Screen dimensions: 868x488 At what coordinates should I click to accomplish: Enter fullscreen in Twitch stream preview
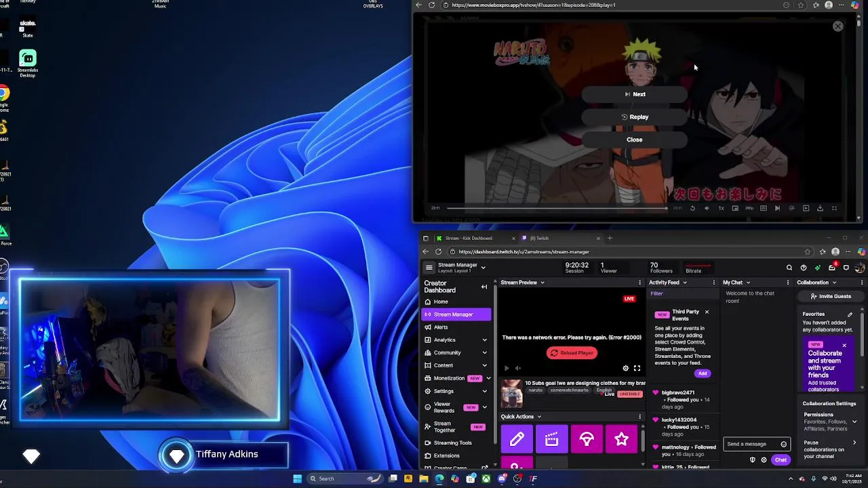[x=637, y=368]
